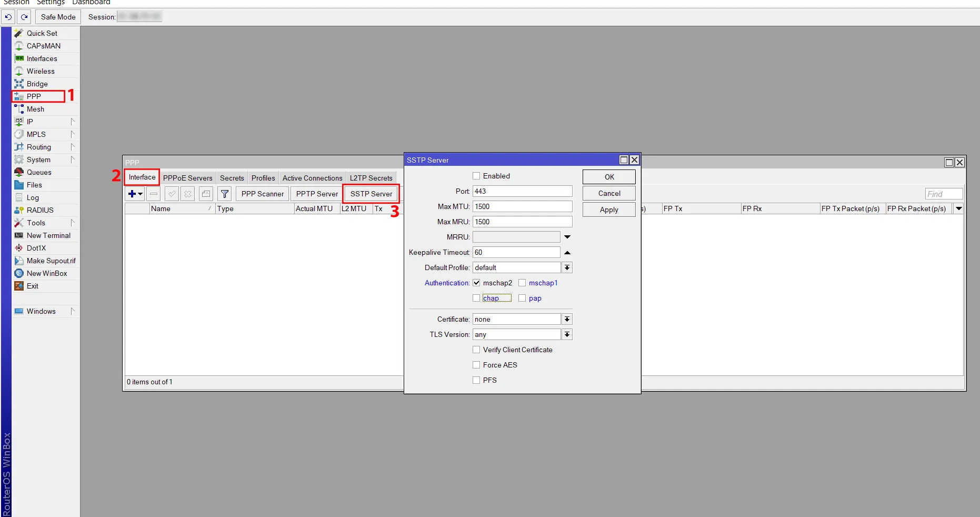
Task: Open the Session menu
Action: pos(16,3)
